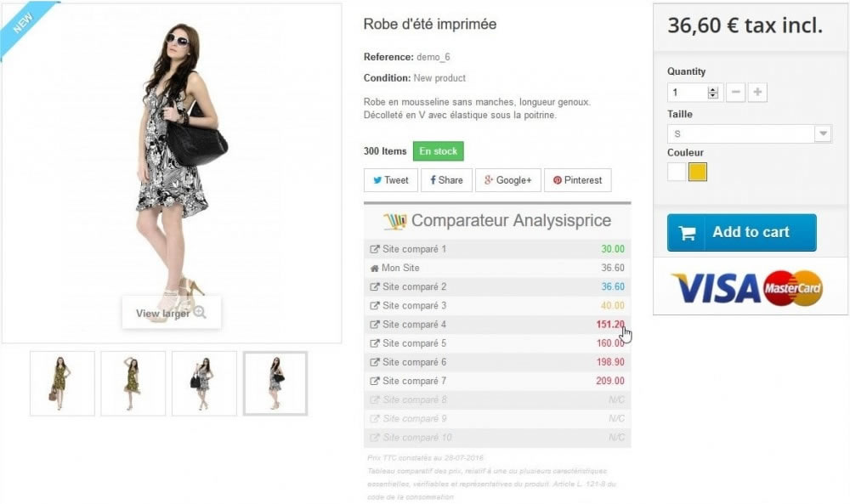The image size is (850, 504).
Task: Click the minus quantity button
Action: 735,92
